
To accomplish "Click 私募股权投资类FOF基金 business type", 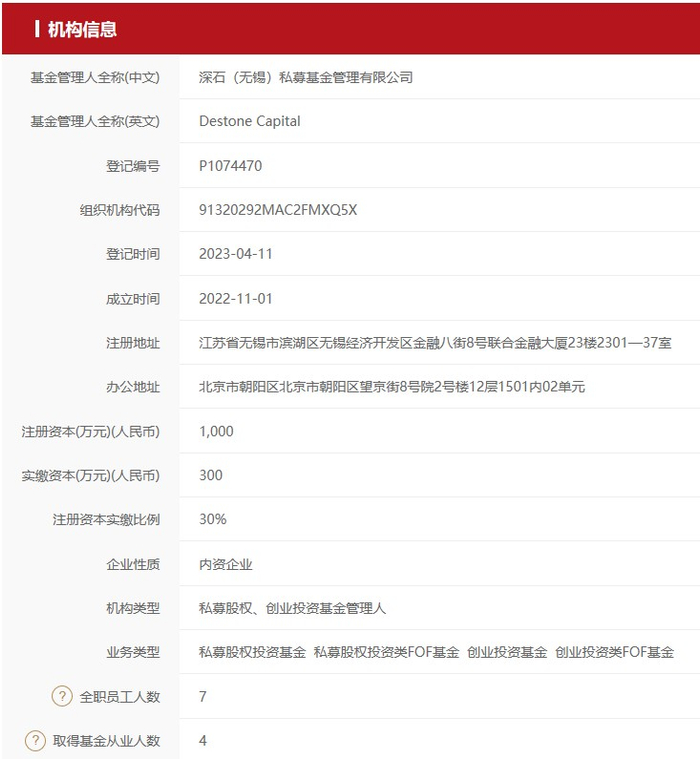I will tap(386, 652).
